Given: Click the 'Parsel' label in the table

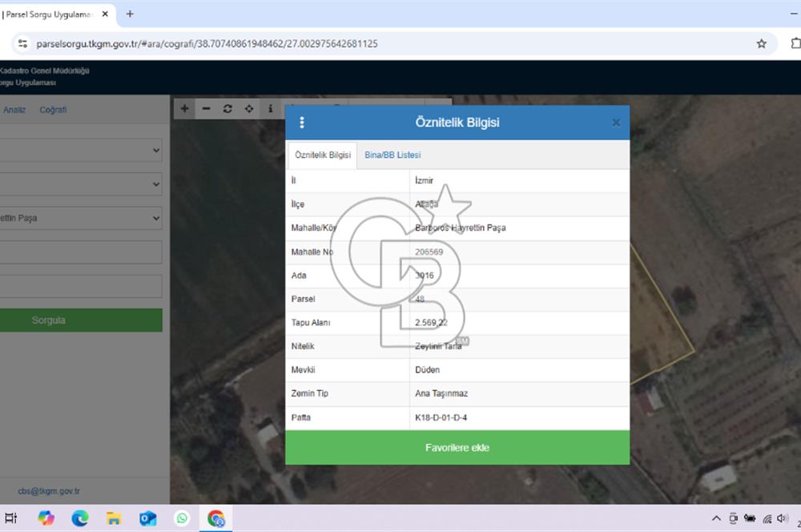Looking at the screenshot, I should click(303, 299).
